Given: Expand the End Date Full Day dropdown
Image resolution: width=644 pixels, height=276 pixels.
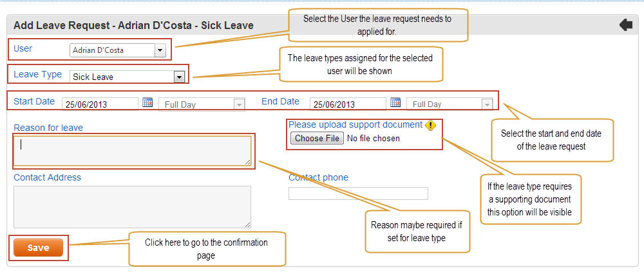Looking at the screenshot, I should click(450, 104).
